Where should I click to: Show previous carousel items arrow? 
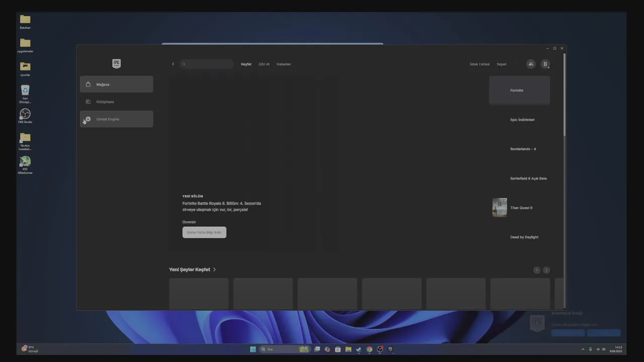click(537, 270)
